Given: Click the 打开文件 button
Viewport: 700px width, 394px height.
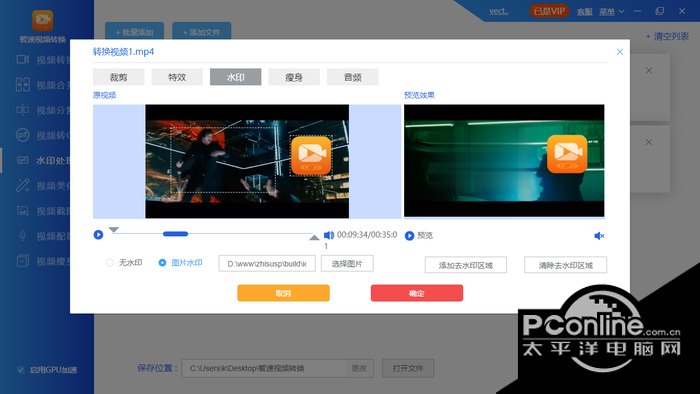Looking at the screenshot, I should pyautogui.click(x=408, y=368).
